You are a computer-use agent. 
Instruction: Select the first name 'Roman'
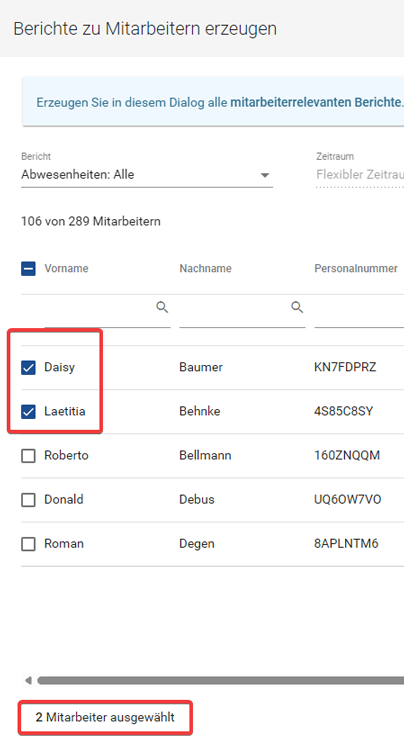pyautogui.click(x=64, y=544)
